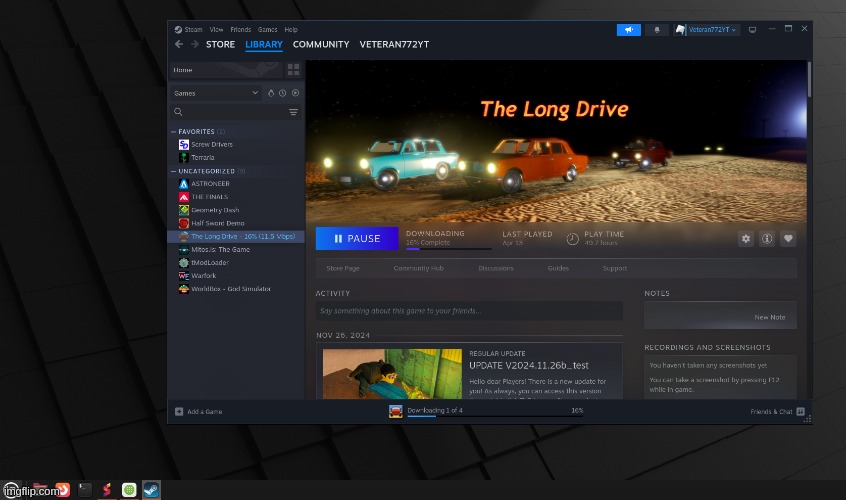Collapse the UNCATEGORIZED category
846x500 pixels.
coord(173,171)
